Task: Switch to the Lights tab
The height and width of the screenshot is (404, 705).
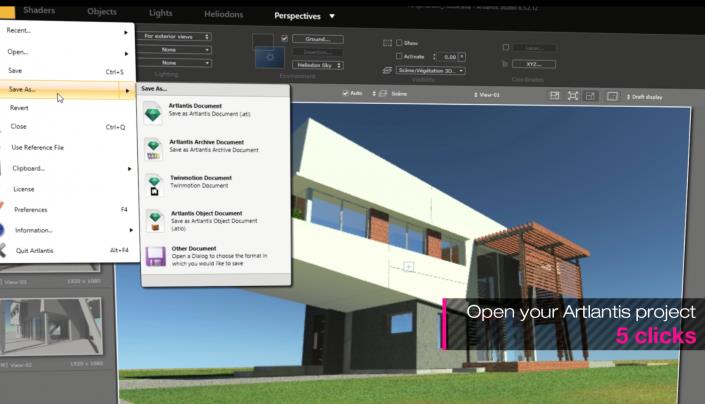Action: click(161, 13)
